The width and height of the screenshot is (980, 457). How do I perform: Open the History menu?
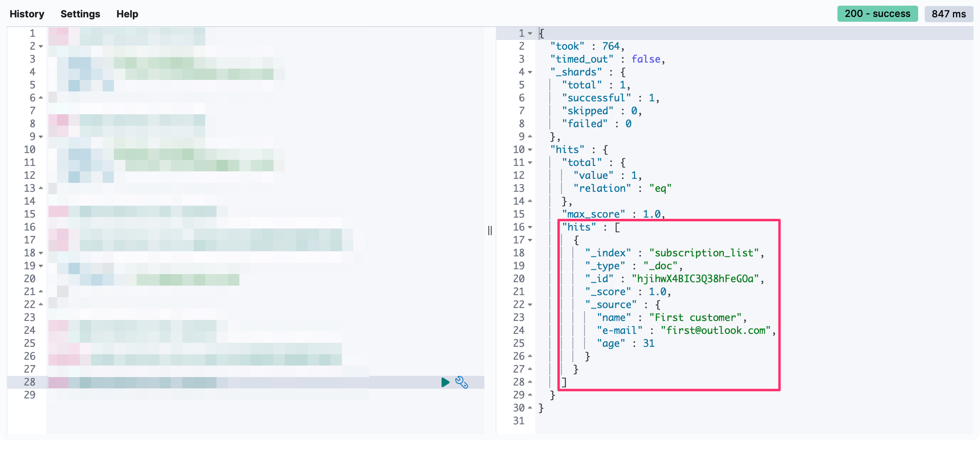[x=27, y=14]
